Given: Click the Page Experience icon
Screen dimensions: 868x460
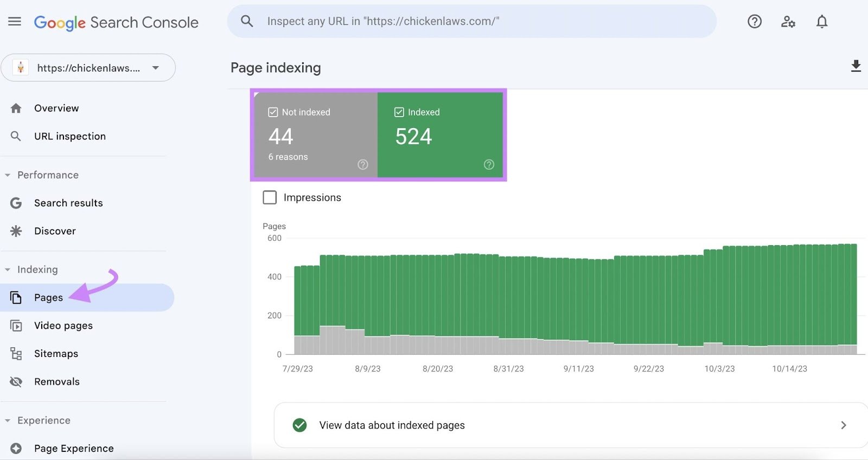Looking at the screenshot, I should click(x=16, y=449).
